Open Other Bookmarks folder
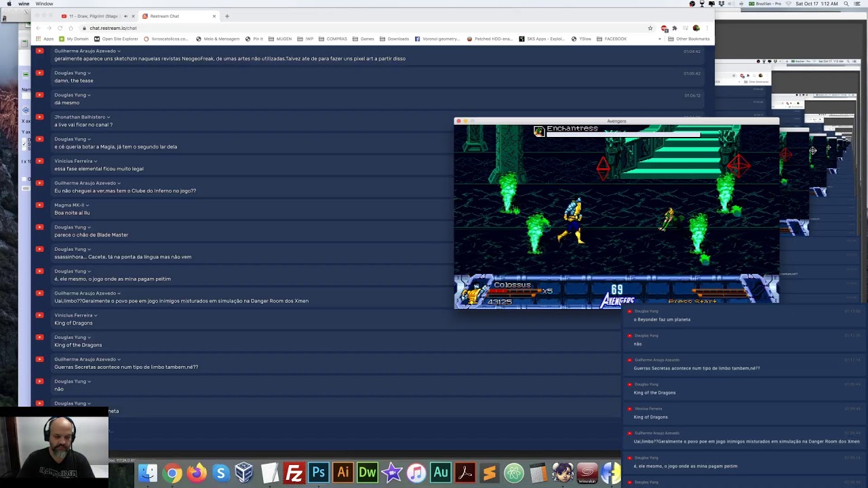Image resolution: width=868 pixels, height=488 pixels. click(x=688, y=39)
